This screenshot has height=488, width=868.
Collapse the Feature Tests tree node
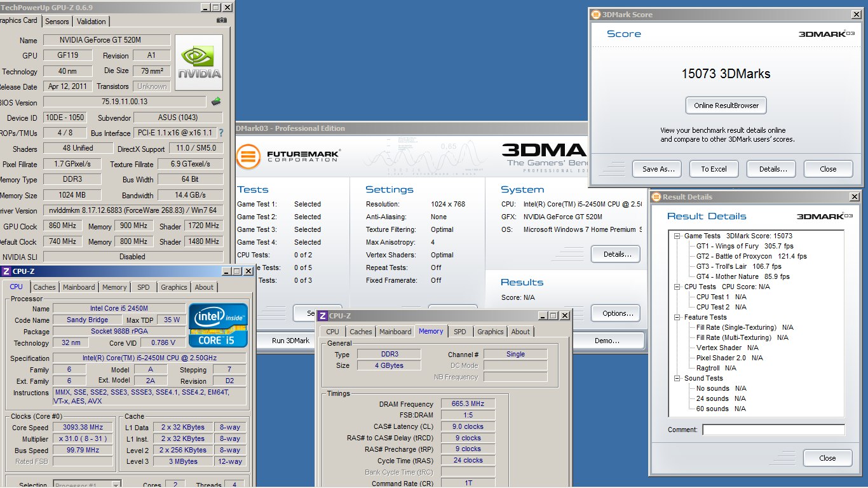[678, 318]
